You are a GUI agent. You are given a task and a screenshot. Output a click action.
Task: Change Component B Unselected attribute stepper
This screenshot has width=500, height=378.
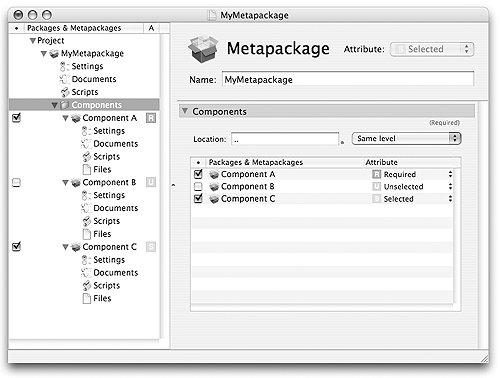click(x=450, y=186)
